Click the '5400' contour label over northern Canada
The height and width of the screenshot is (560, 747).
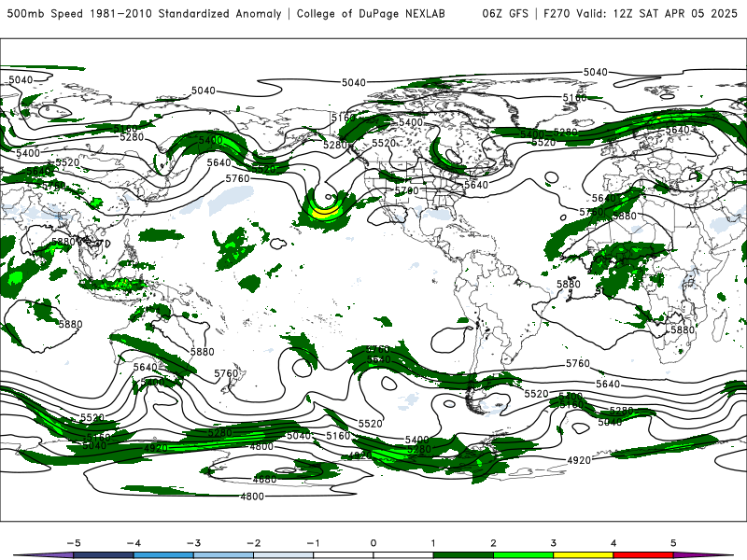click(x=411, y=122)
